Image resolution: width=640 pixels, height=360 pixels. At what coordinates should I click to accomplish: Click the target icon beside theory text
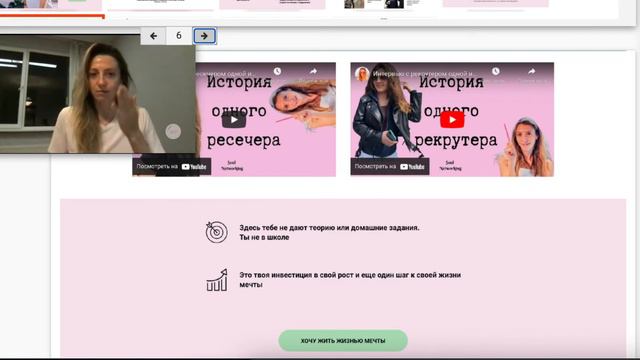pyautogui.click(x=216, y=232)
